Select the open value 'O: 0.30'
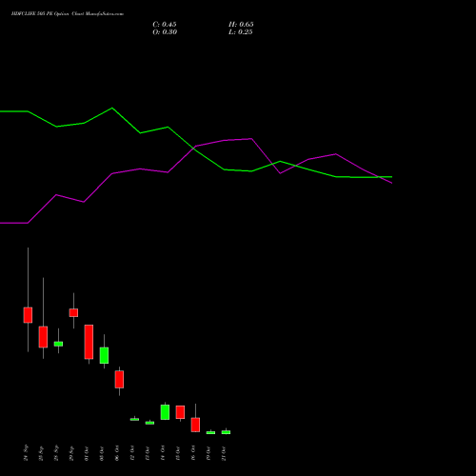Viewport: 476px width, 476px height. (165, 32)
